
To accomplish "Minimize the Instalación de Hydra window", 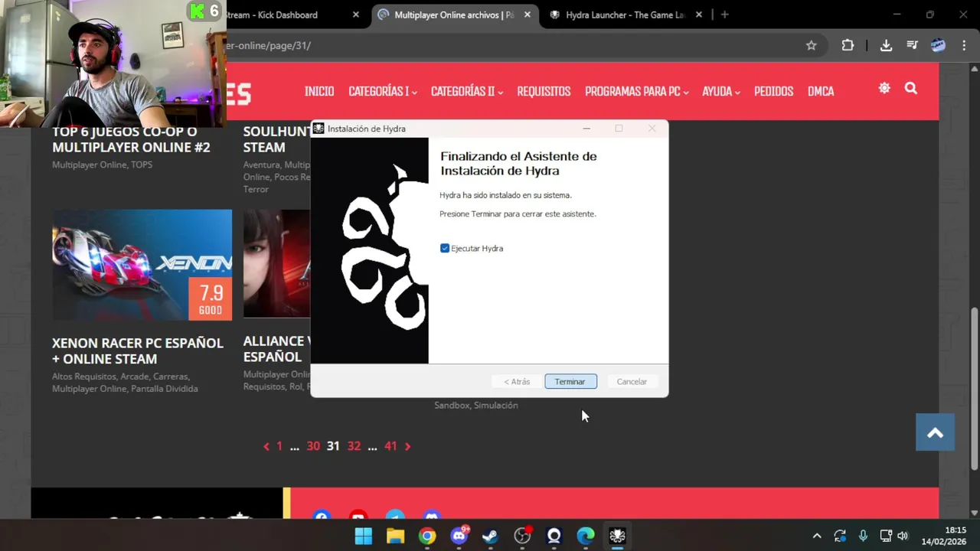I will [586, 129].
